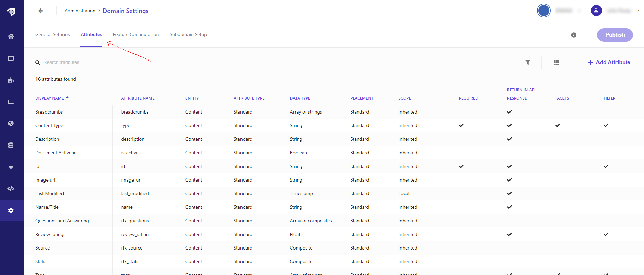Viewport: 644px width, 275px height.
Task: Open the puzzle piece icon in the sidebar
Action: pyautogui.click(x=11, y=80)
